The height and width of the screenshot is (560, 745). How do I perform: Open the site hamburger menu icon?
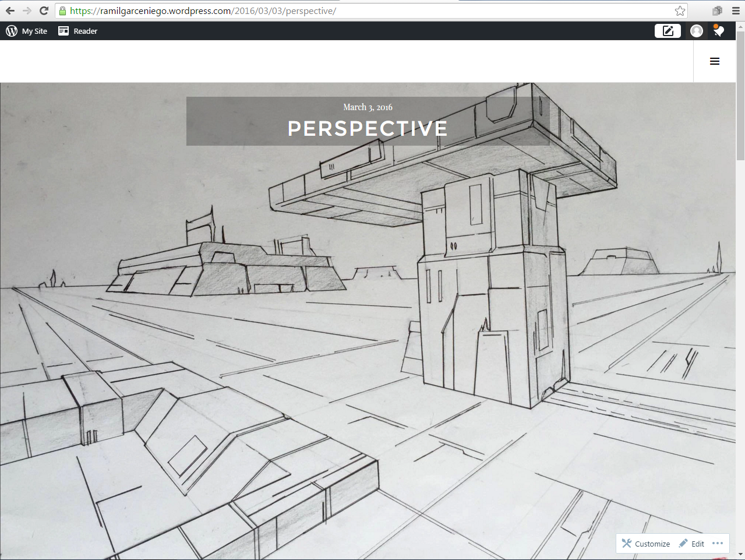(x=715, y=61)
